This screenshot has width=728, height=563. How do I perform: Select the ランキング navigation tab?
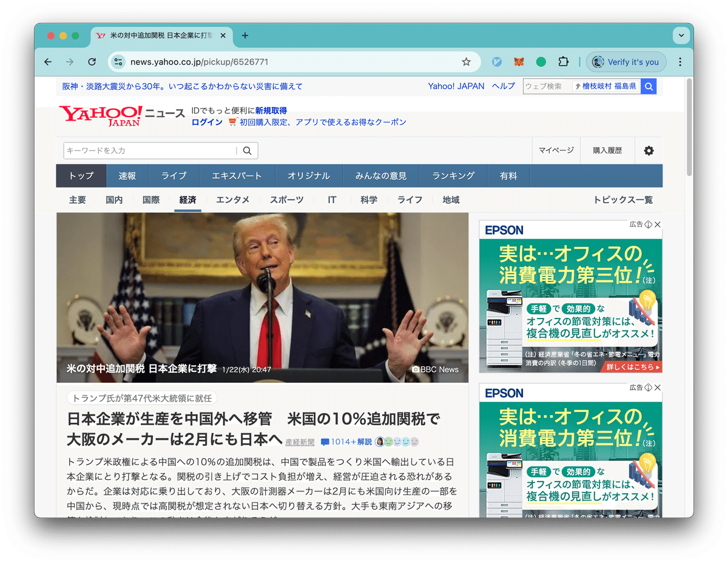[453, 176]
